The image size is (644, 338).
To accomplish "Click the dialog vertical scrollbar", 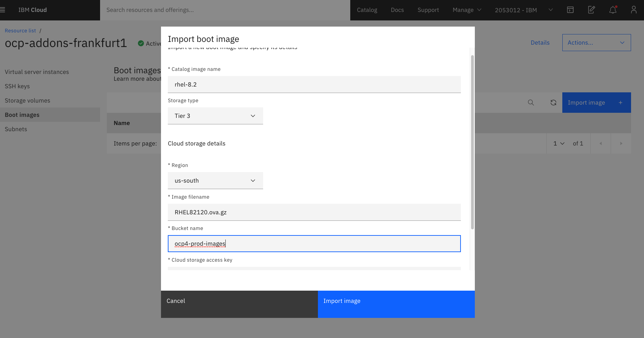I will tap(472, 142).
